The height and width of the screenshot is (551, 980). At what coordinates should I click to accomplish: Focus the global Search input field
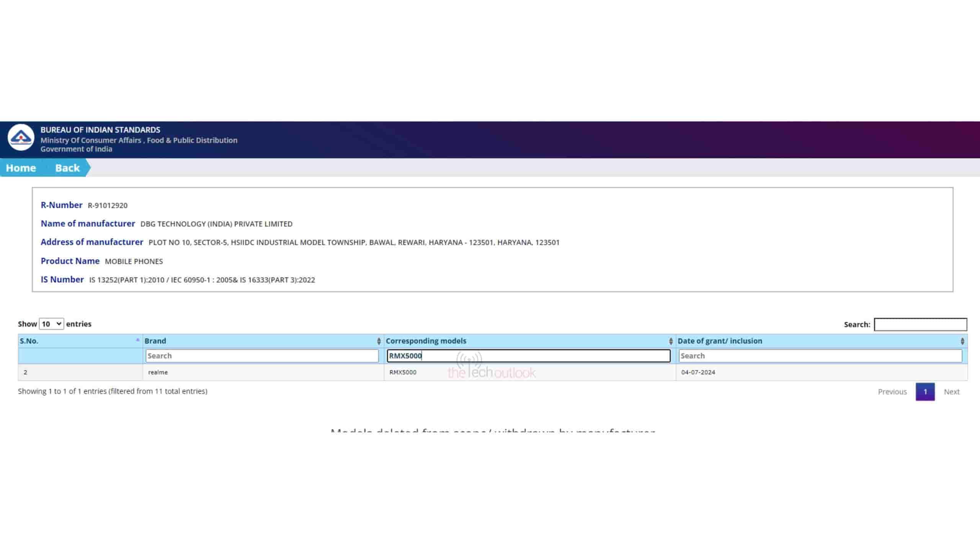click(x=920, y=324)
